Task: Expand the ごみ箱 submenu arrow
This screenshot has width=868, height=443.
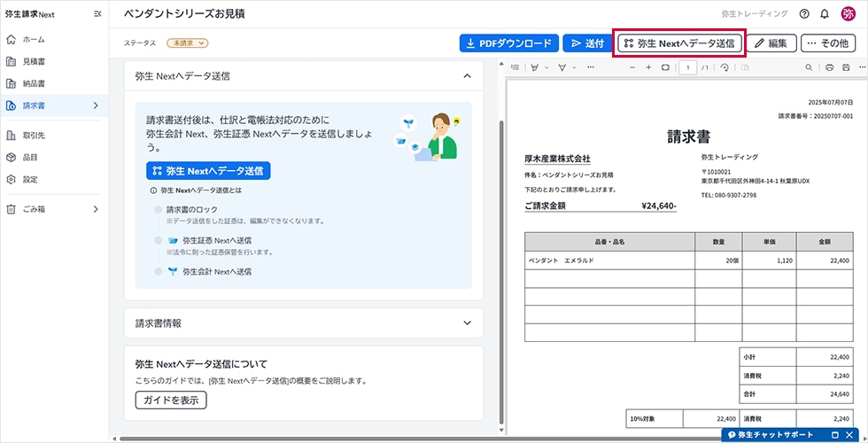Action: (x=96, y=209)
